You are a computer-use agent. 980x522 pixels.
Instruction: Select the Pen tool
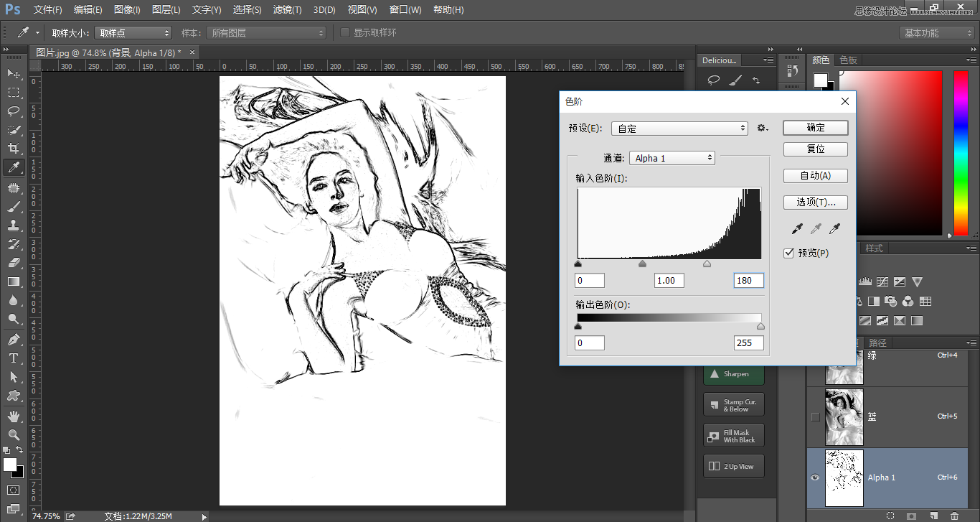14,340
